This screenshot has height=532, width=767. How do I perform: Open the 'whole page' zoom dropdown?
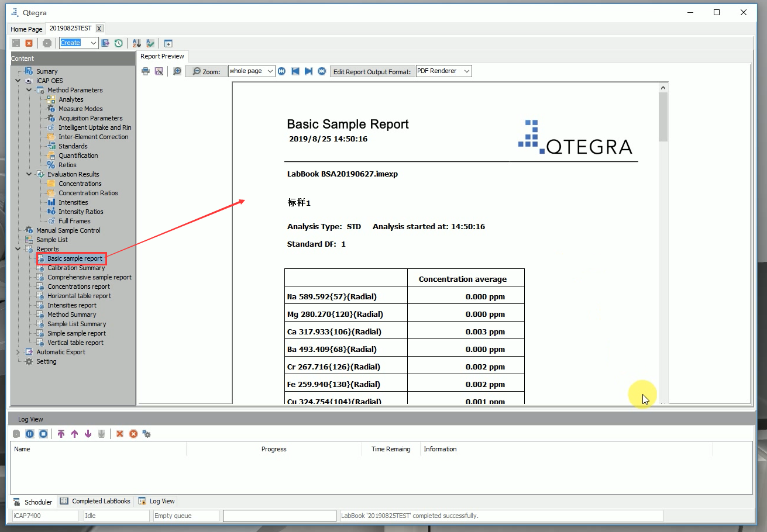coord(270,71)
